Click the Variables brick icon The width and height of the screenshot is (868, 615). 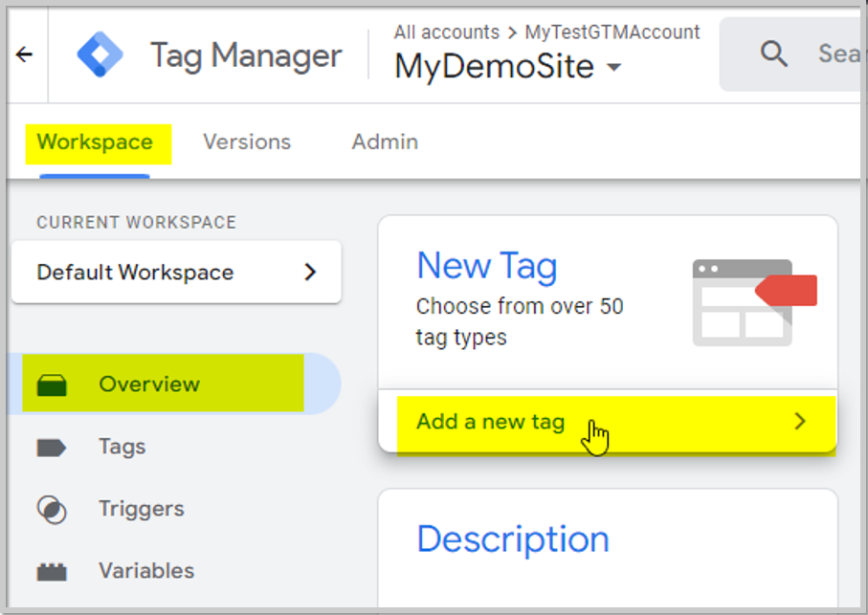pos(52,572)
